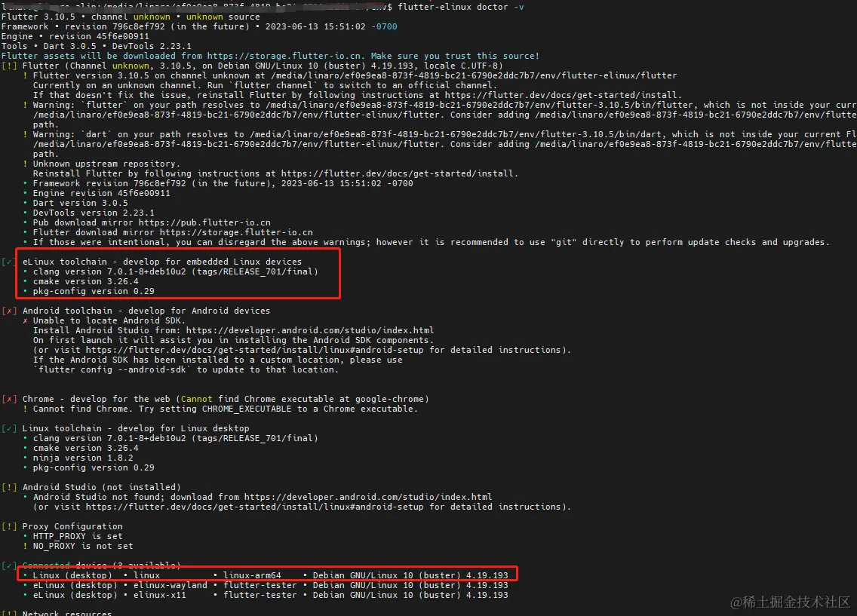Select the Linux desktop device entry
Screen dimensions: 857x616
point(91,575)
